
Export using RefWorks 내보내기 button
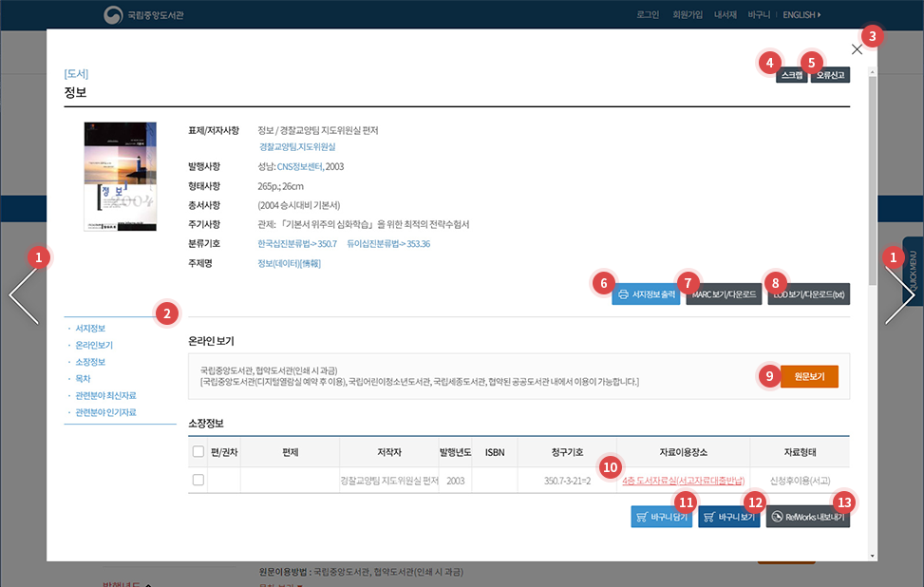808,517
